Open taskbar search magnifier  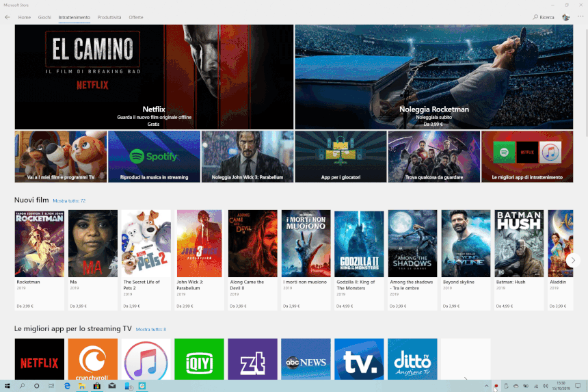click(x=22, y=386)
